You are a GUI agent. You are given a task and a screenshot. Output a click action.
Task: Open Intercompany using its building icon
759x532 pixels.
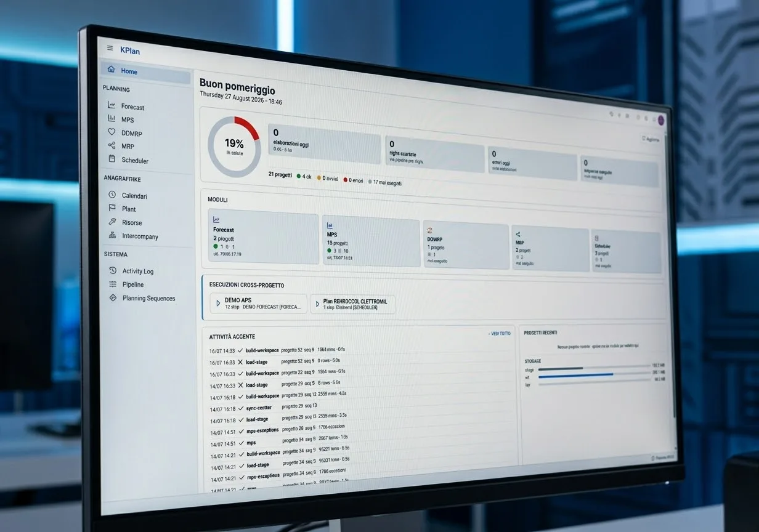point(112,235)
